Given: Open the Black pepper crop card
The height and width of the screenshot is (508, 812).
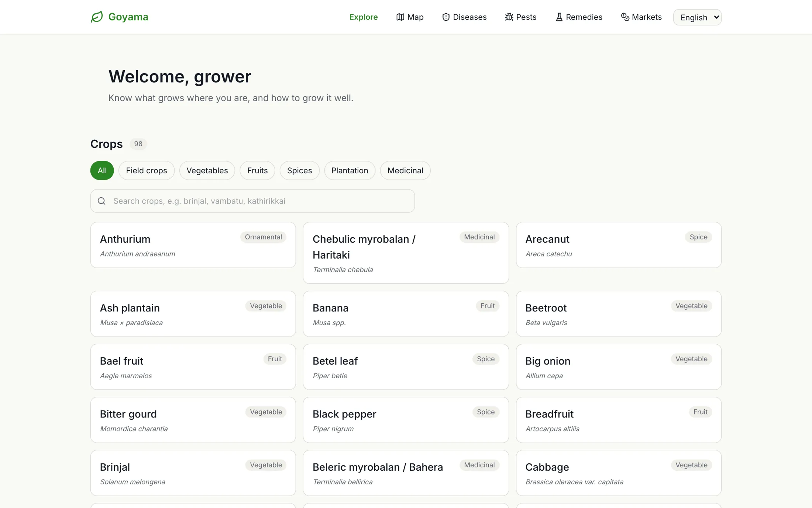Looking at the screenshot, I should (406, 420).
